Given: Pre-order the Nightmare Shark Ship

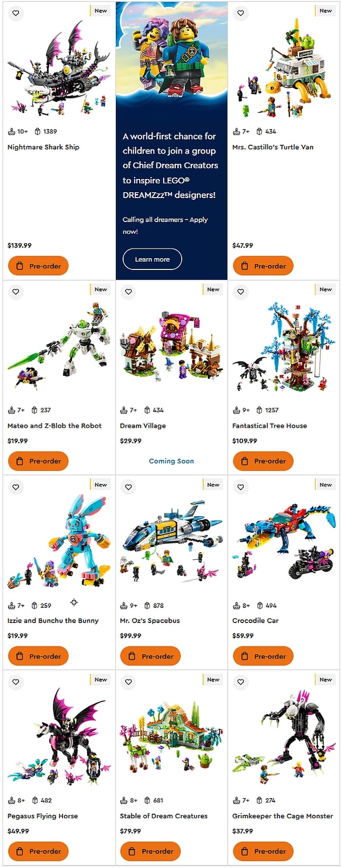Looking at the screenshot, I should pos(38,266).
